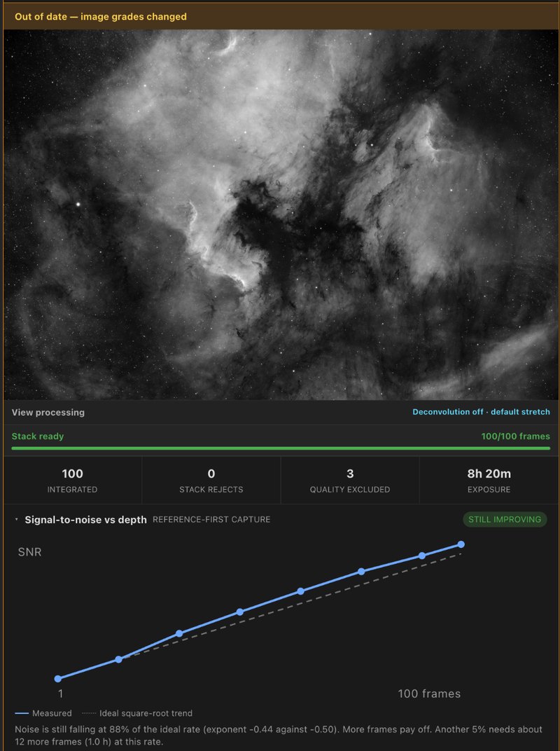Click the '100/100 frames' counter
This screenshot has height=751, width=560.
(x=515, y=436)
